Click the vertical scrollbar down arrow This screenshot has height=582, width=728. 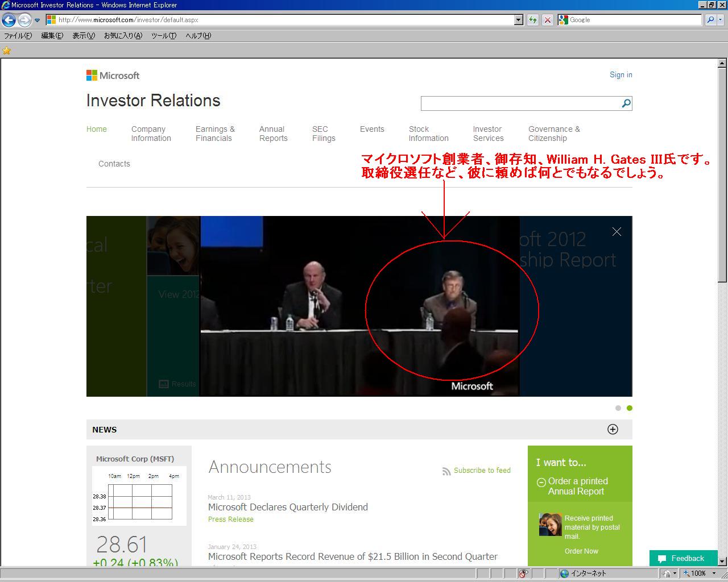(722, 561)
